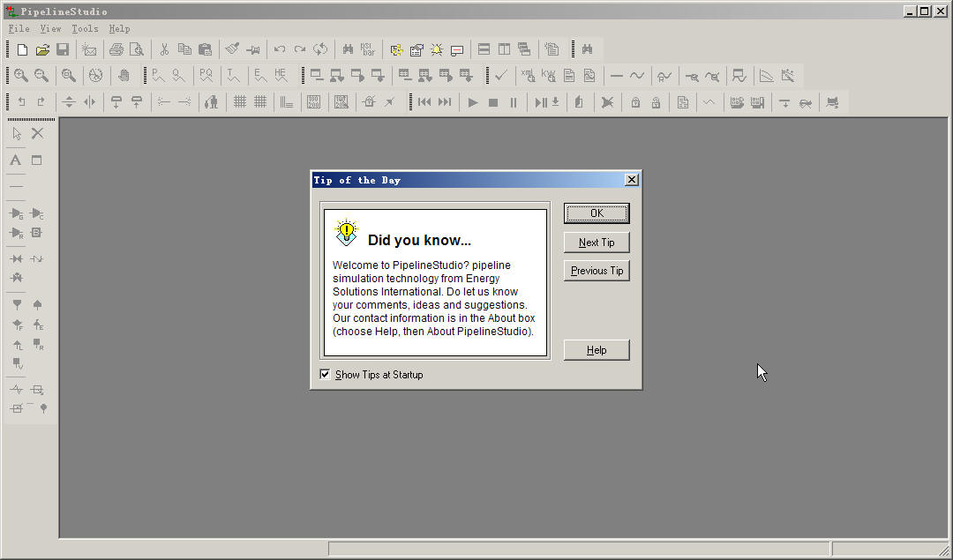Open the View menu

point(50,28)
